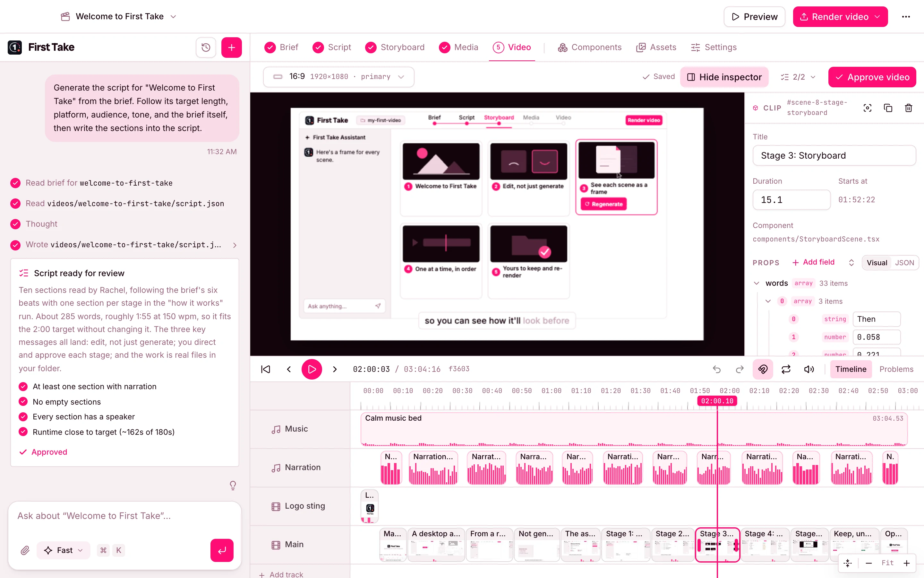Add a field to props

(813, 262)
